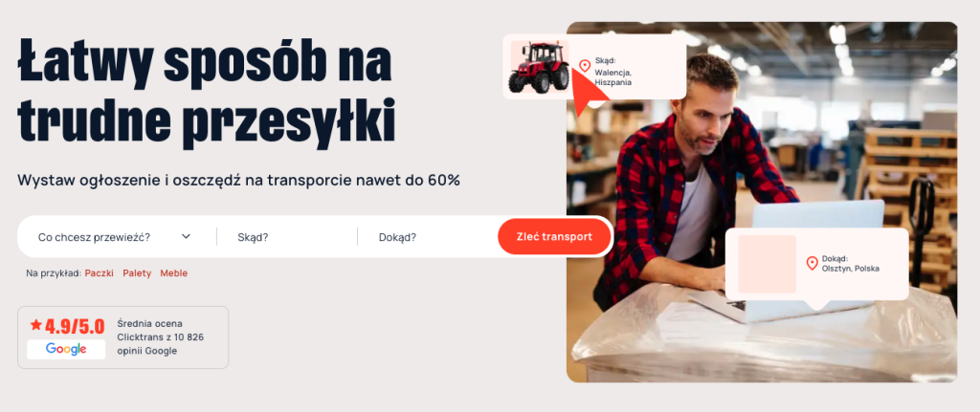Image resolution: width=980 pixels, height=412 pixels.
Task: Focus the 'Dokąd?' destination field
Action: click(428, 236)
